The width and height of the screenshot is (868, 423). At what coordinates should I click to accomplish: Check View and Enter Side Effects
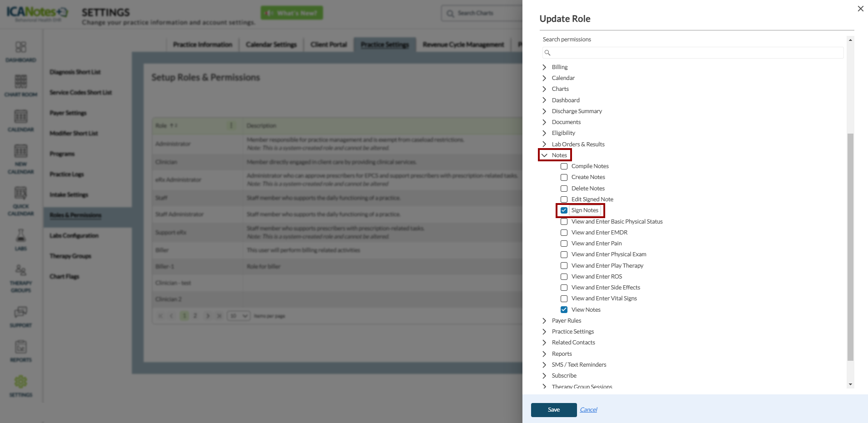(x=564, y=288)
